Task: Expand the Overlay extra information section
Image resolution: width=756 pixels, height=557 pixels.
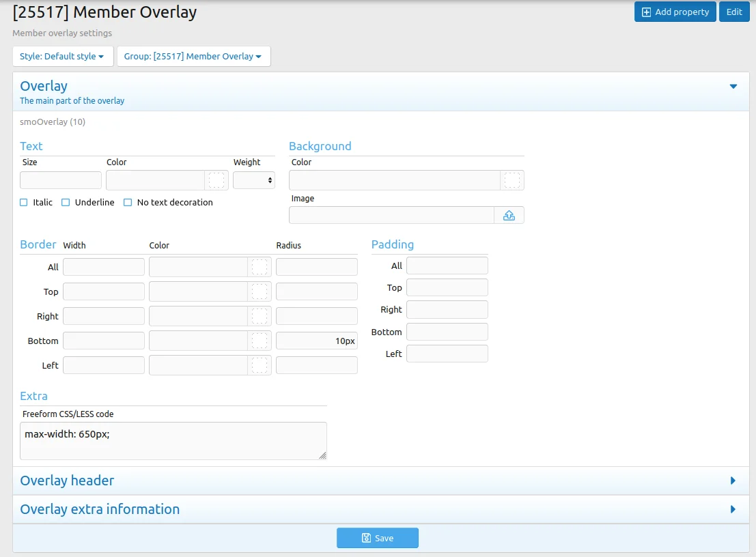Action: point(733,509)
